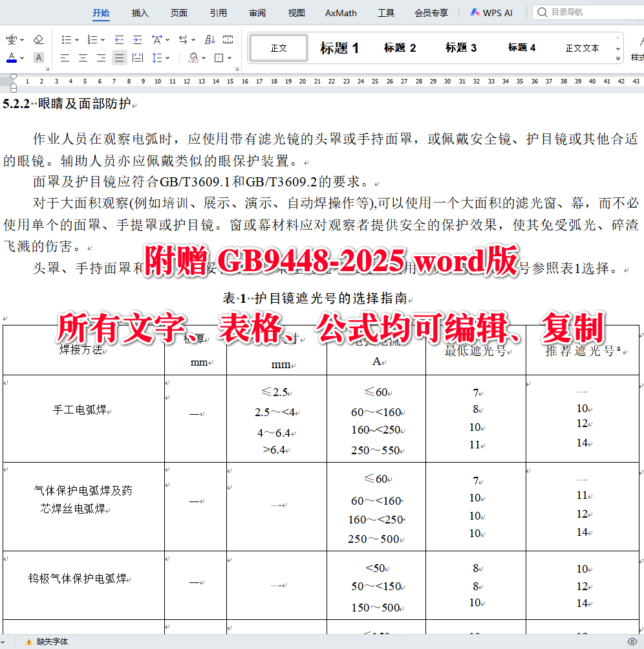
Task: Apply text highlight color
Action: 38,57
